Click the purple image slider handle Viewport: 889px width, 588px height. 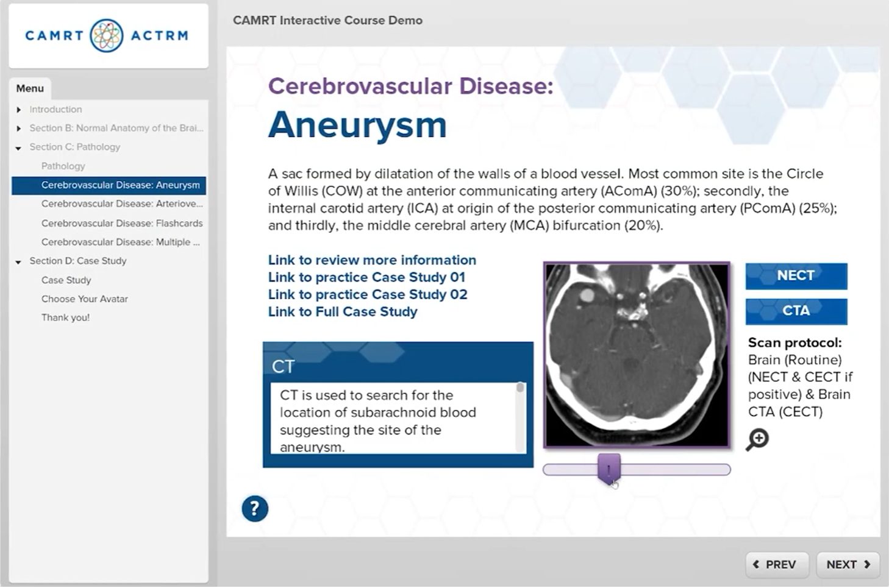(609, 468)
